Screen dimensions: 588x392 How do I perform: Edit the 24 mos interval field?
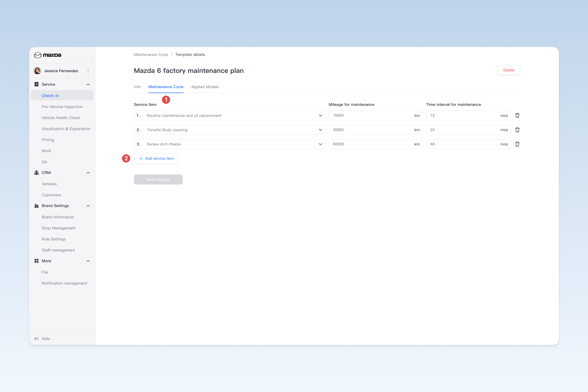(468, 130)
